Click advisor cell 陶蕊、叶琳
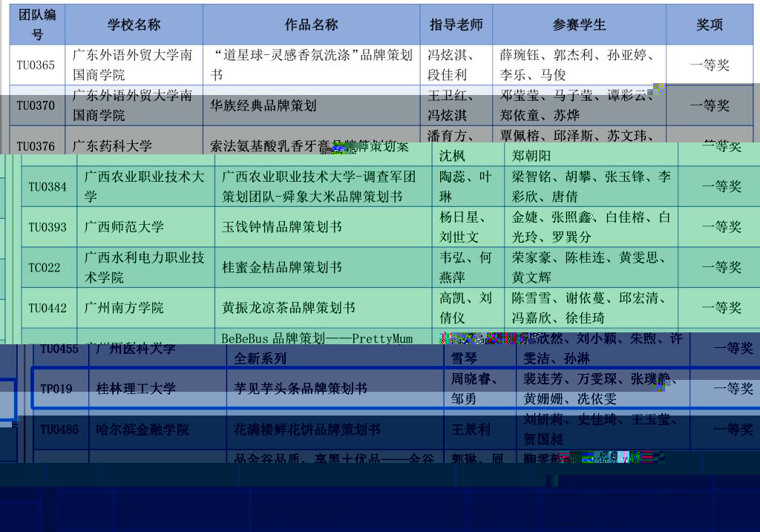760x532 pixels. [x=468, y=186]
